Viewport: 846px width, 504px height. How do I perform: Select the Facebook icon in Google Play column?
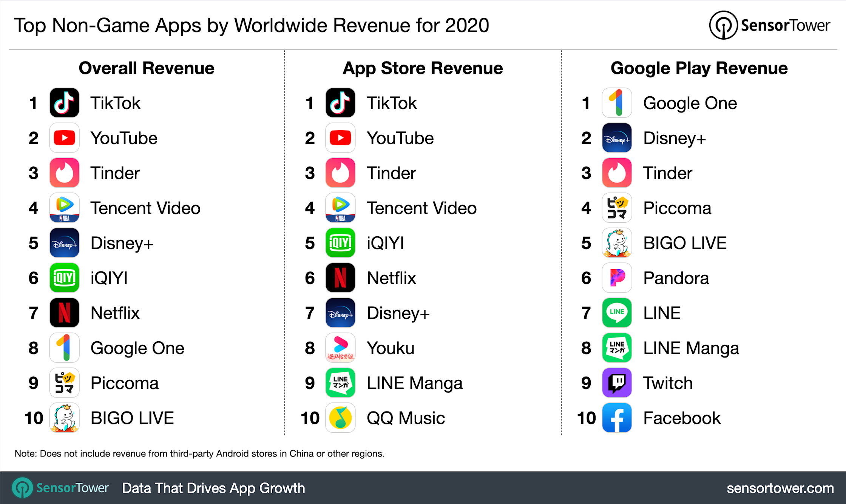click(616, 418)
